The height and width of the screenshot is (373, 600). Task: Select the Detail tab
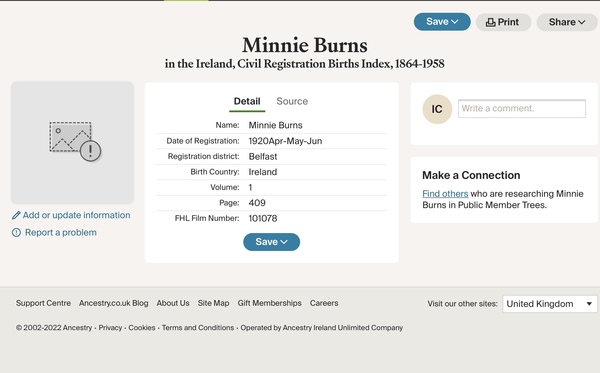click(x=247, y=101)
